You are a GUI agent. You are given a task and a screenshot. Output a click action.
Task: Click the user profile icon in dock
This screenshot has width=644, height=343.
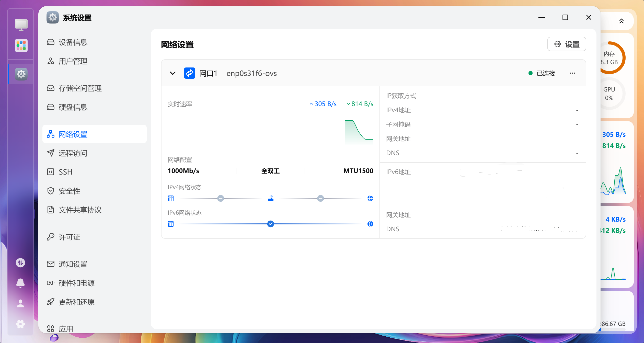(20, 303)
